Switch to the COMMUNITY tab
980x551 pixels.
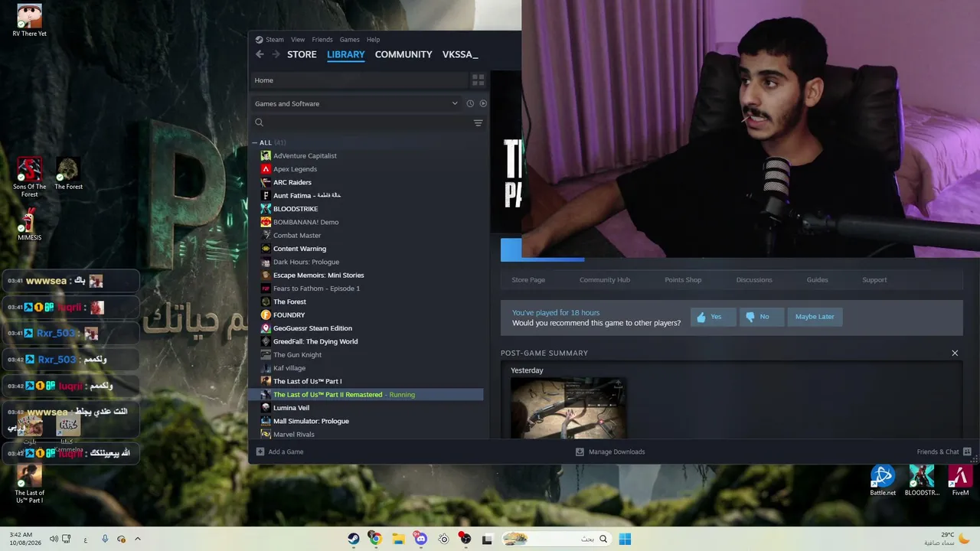click(x=403, y=54)
